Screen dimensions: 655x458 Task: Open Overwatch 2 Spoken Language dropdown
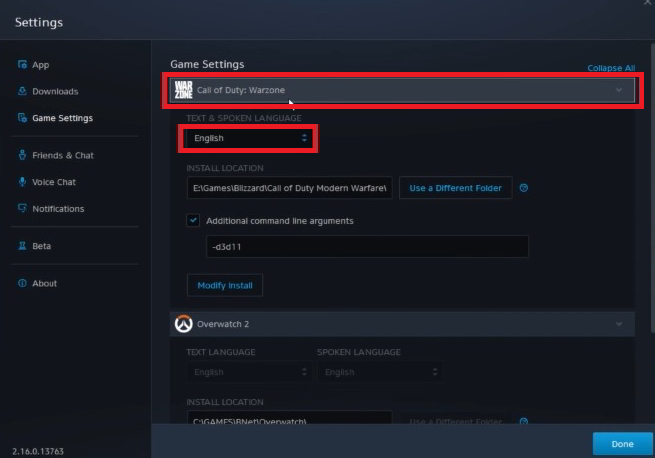[x=380, y=372]
